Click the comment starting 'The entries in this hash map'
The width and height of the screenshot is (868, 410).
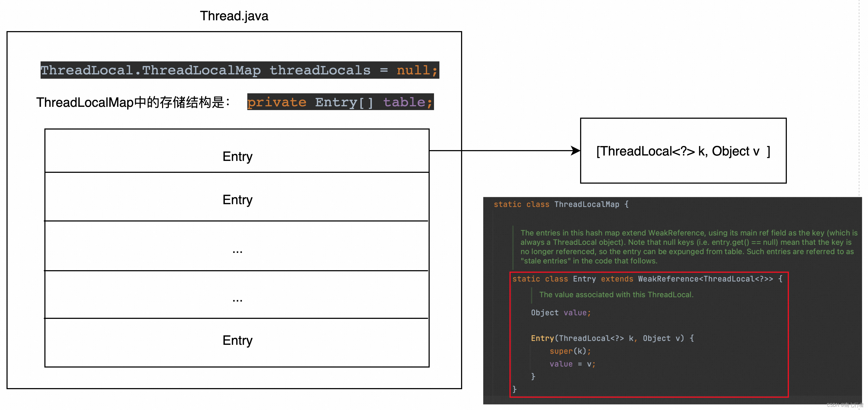689,247
